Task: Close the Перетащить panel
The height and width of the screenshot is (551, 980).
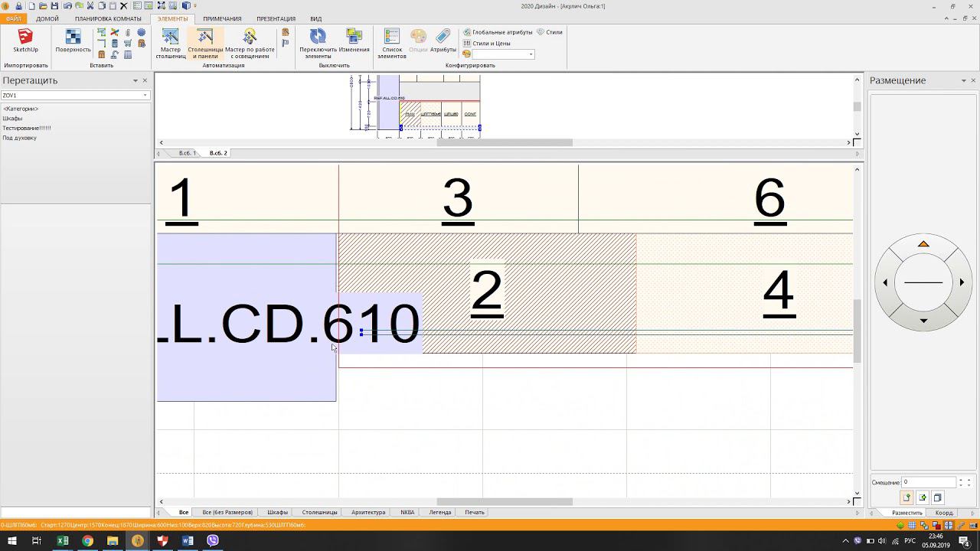Action: pyautogui.click(x=145, y=80)
